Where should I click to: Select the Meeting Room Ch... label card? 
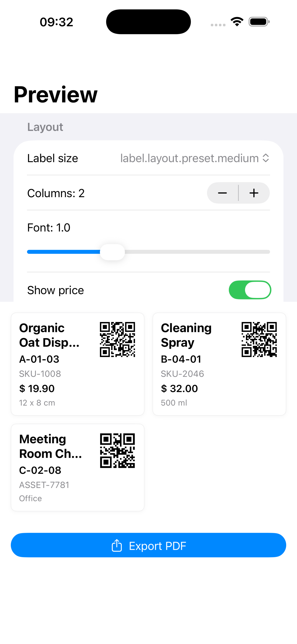(78, 468)
